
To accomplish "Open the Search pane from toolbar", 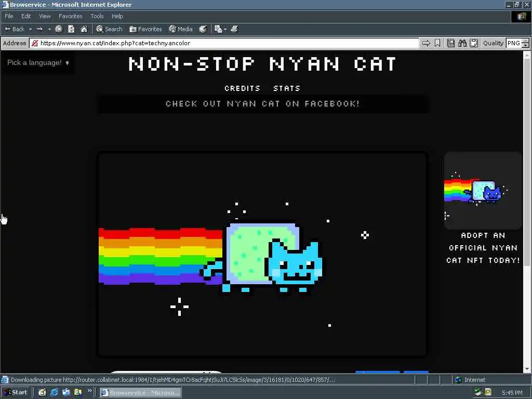I will (109, 29).
